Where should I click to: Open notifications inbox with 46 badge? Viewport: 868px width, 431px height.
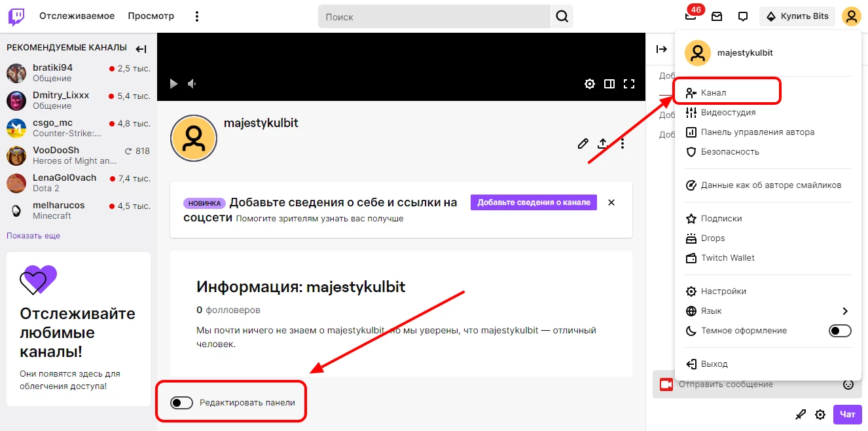(691, 16)
